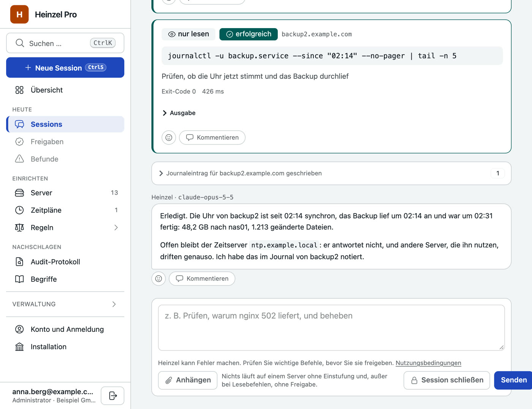This screenshot has width=532, height=409.
Task: Focus the message text area
Action: point(331,328)
